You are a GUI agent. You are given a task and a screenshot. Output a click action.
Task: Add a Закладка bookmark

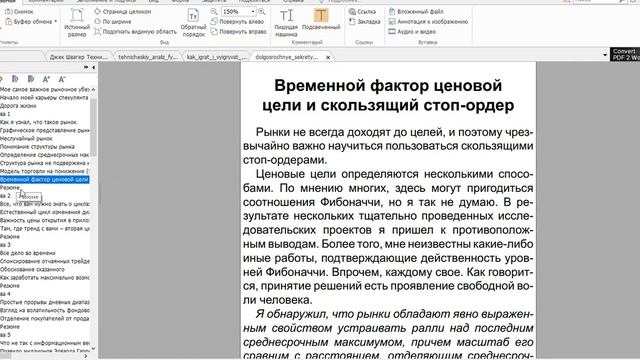coord(364,21)
